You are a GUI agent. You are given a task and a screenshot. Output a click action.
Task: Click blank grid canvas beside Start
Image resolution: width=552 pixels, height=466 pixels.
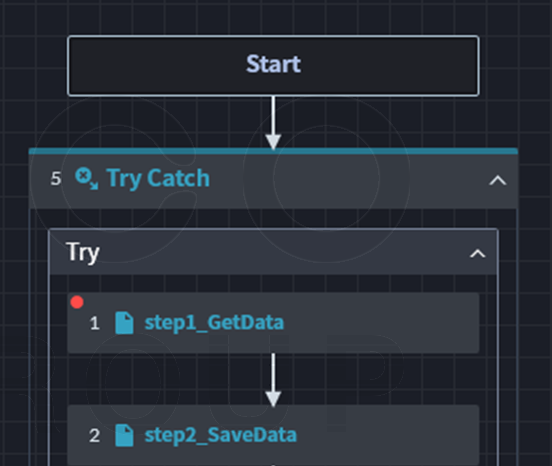[x=516, y=67]
